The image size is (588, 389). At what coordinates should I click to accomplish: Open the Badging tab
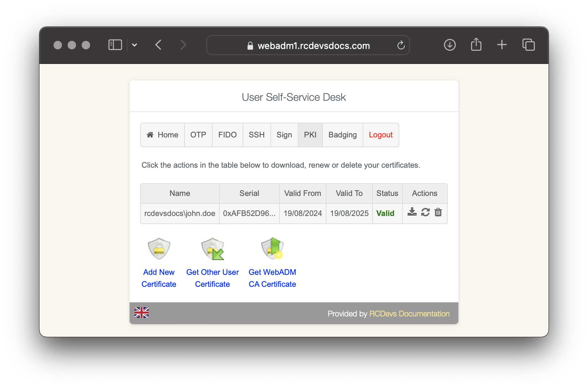point(342,135)
